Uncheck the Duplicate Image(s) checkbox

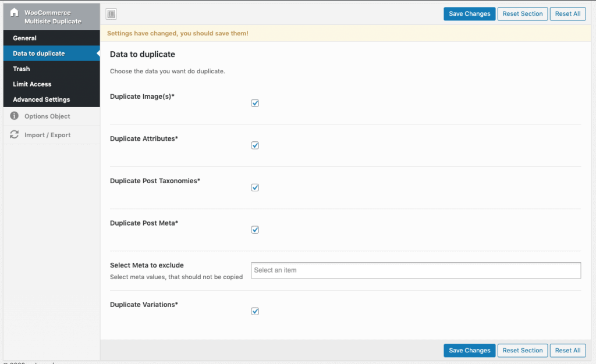255,104
